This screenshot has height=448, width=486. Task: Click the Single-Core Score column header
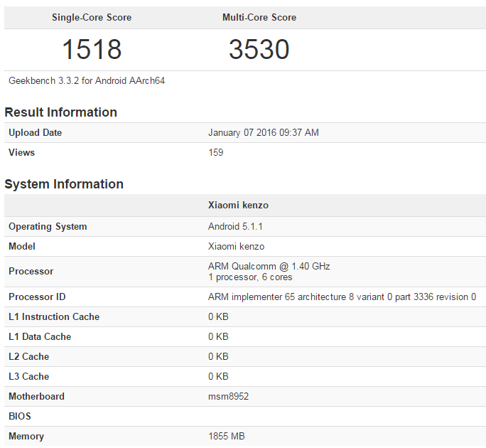pyautogui.click(x=92, y=17)
